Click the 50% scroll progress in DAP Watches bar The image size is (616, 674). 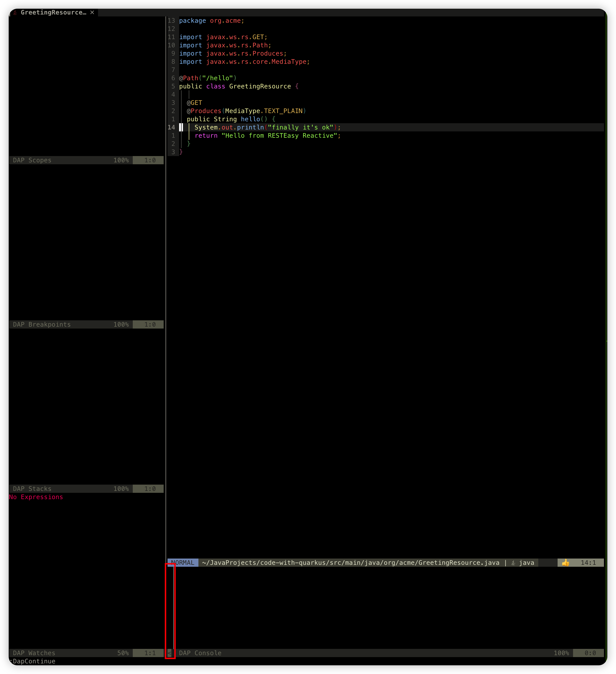(123, 653)
